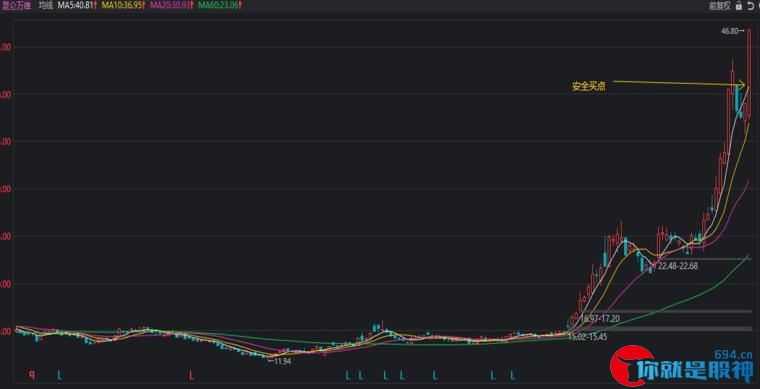760x389 pixels.
Task: Click the red q event marker
Action: 32,374
